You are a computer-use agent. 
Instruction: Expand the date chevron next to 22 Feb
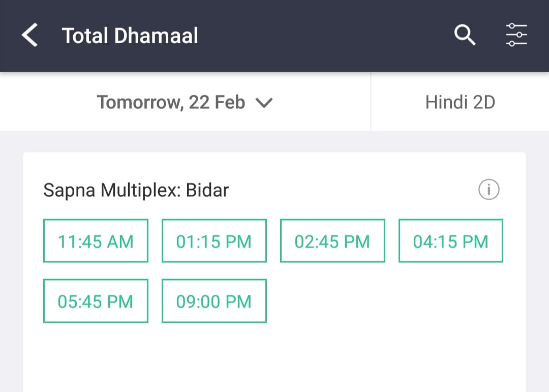pyautogui.click(x=264, y=103)
